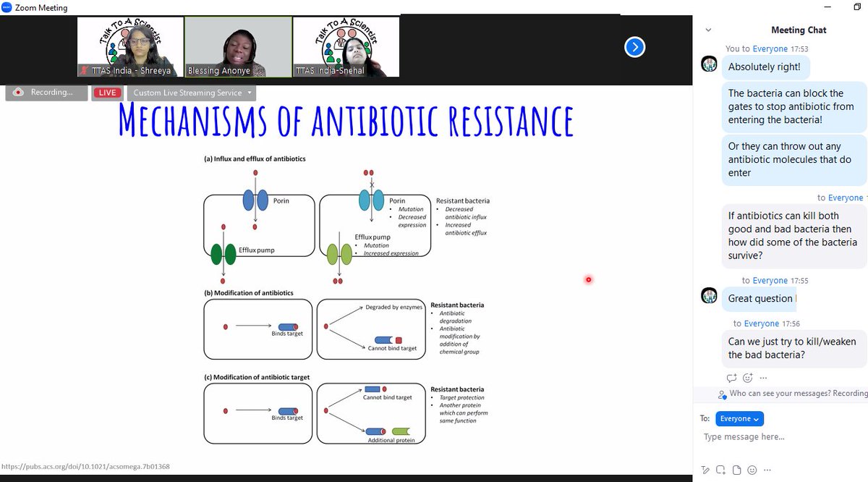Restore the Zoom Meeting window

point(857,7)
